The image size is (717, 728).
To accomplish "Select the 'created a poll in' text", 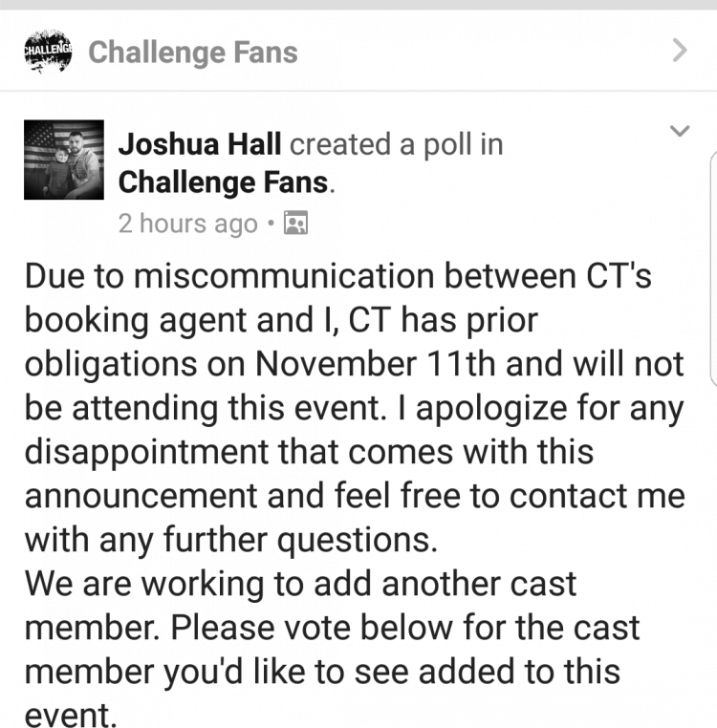I will (397, 144).
